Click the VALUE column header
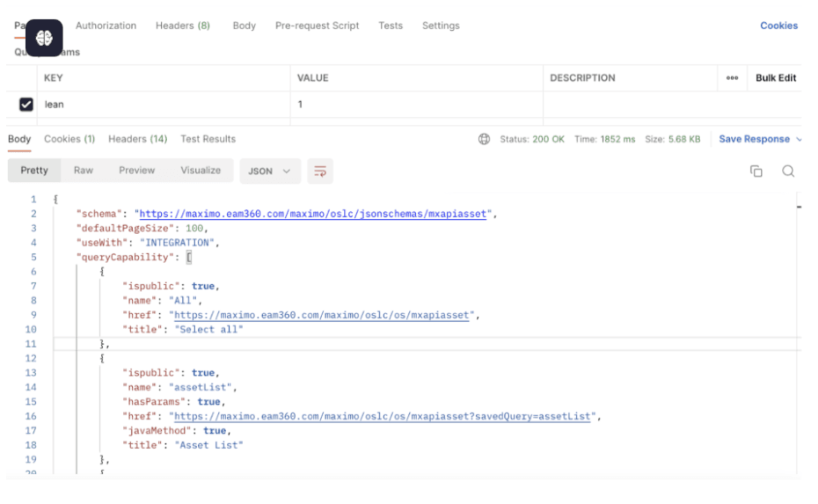 click(313, 77)
